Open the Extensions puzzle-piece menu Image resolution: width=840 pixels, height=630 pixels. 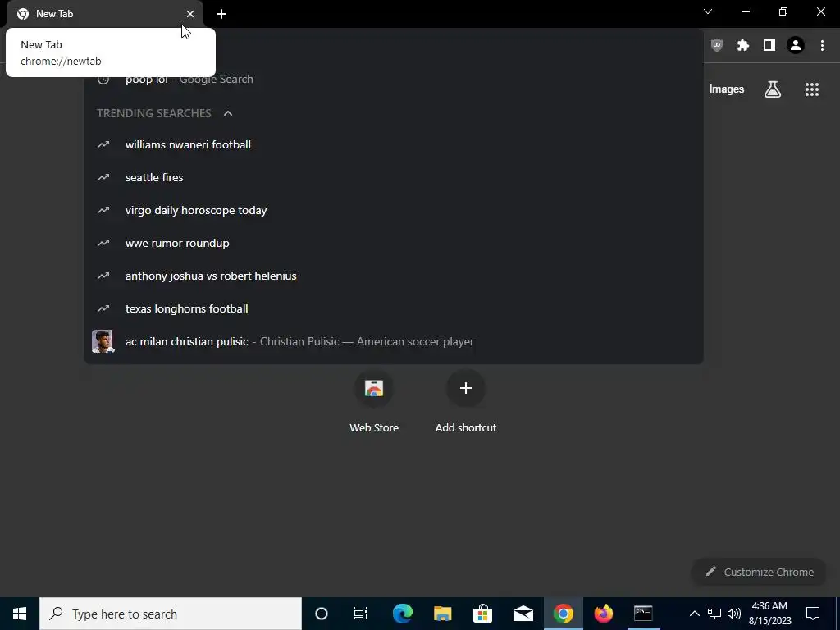pyautogui.click(x=742, y=46)
